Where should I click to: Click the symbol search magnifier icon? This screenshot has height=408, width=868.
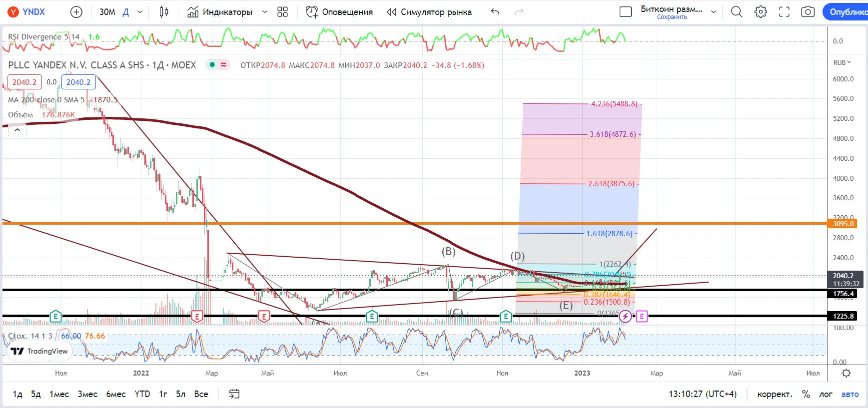pos(737,12)
